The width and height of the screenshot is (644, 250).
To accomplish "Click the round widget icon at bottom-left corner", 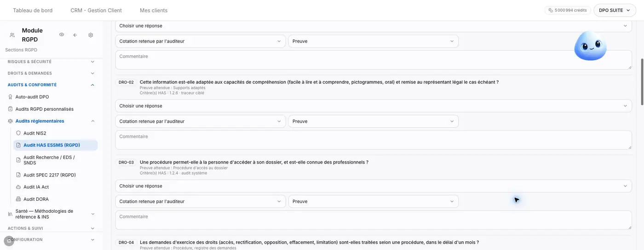I will click(9, 241).
